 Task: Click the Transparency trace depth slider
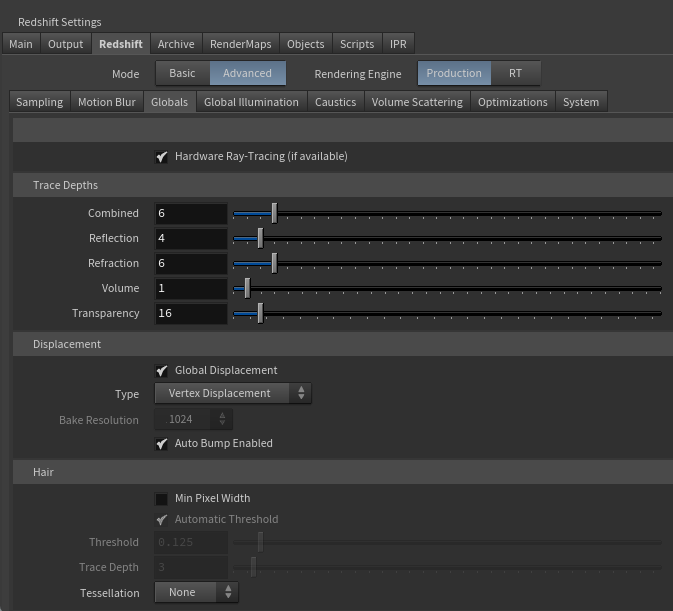(x=260, y=313)
